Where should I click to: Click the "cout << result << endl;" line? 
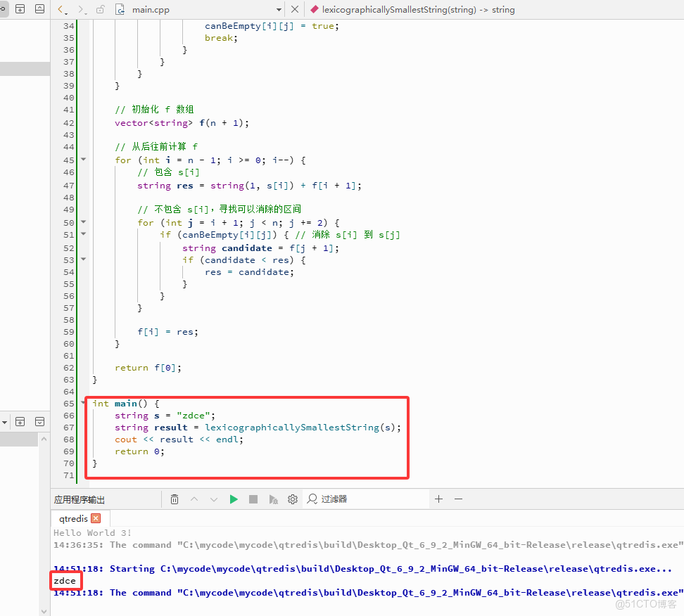pyautogui.click(x=179, y=439)
